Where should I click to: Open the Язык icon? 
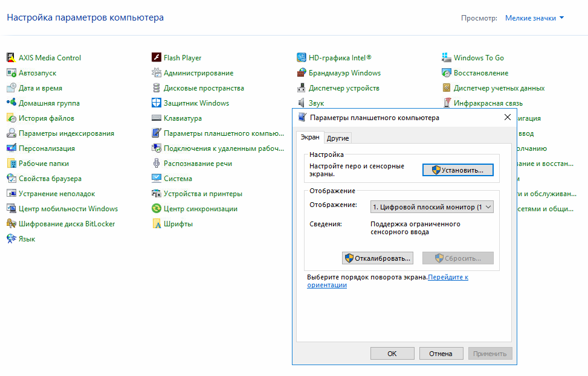click(11, 238)
